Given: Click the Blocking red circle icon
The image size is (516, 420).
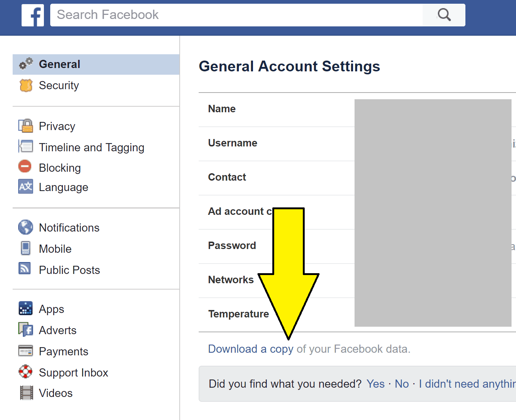Looking at the screenshot, I should tap(25, 166).
